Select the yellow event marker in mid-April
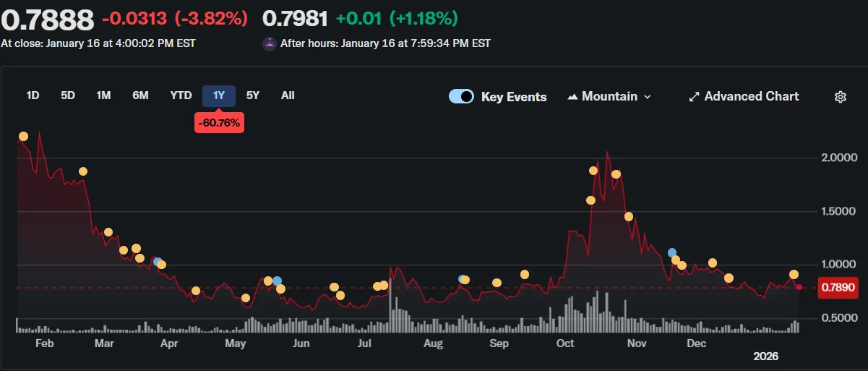 (x=196, y=291)
